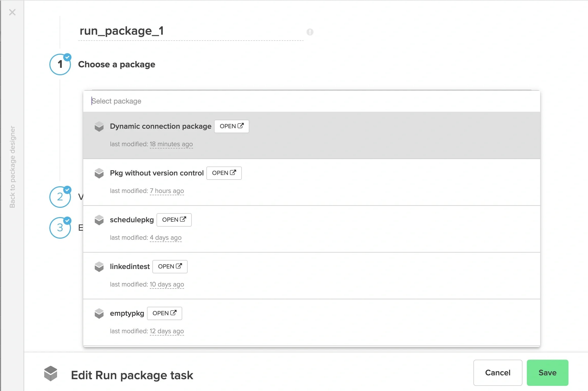The image size is (588, 391).
Task: Select linkedintest package entry
Action: point(311,276)
